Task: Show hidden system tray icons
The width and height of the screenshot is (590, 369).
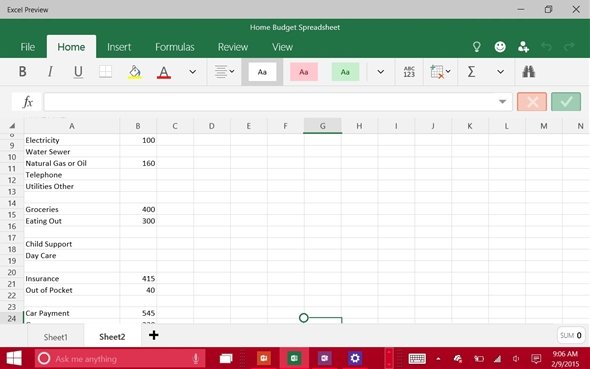Action: pyautogui.click(x=438, y=359)
